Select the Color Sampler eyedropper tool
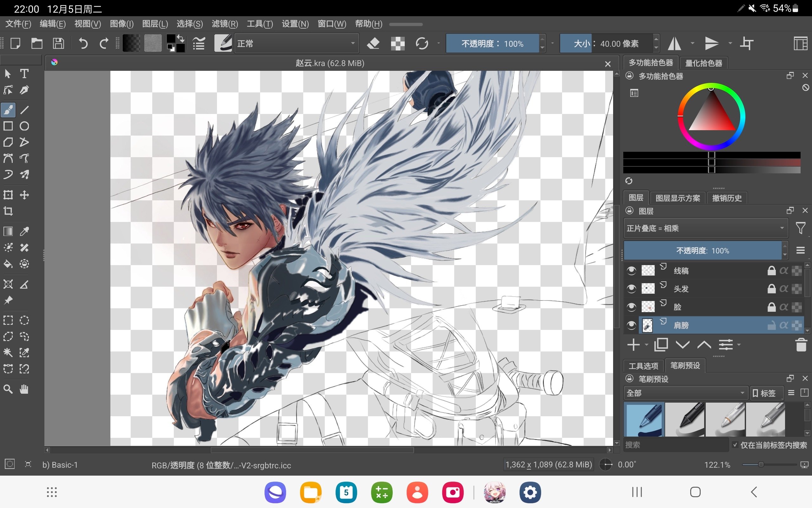Viewport: 812px width, 508px height. [24, 231]
